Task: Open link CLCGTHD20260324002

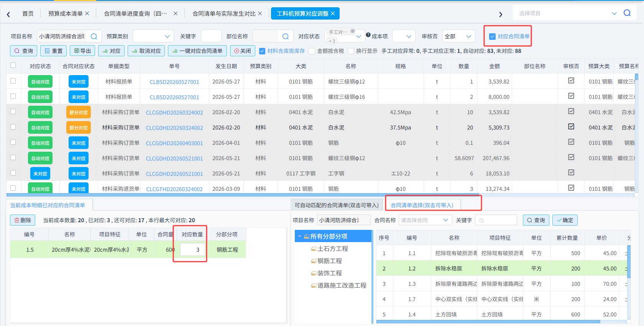Action: [x=174, y=189]
